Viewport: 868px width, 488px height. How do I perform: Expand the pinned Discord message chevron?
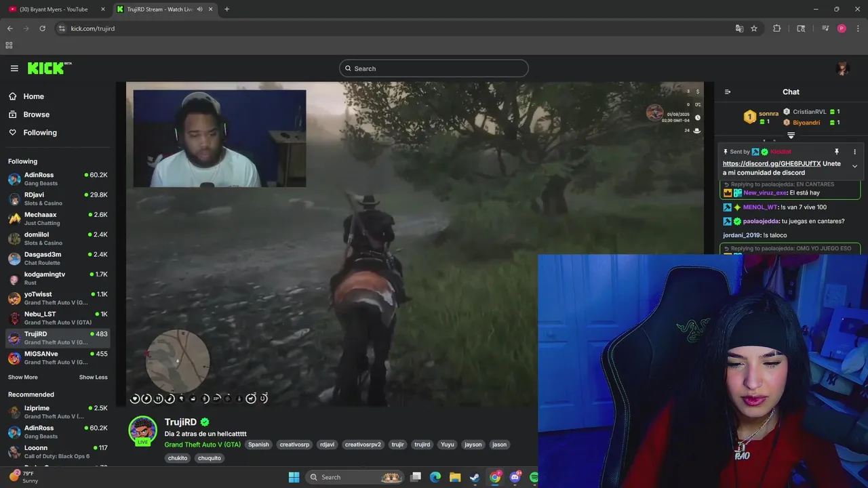(x=854, y=166)
